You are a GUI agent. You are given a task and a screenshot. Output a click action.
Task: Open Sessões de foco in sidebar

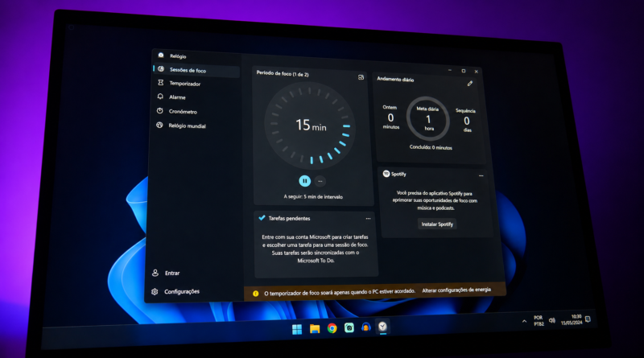tap(196, 70)
